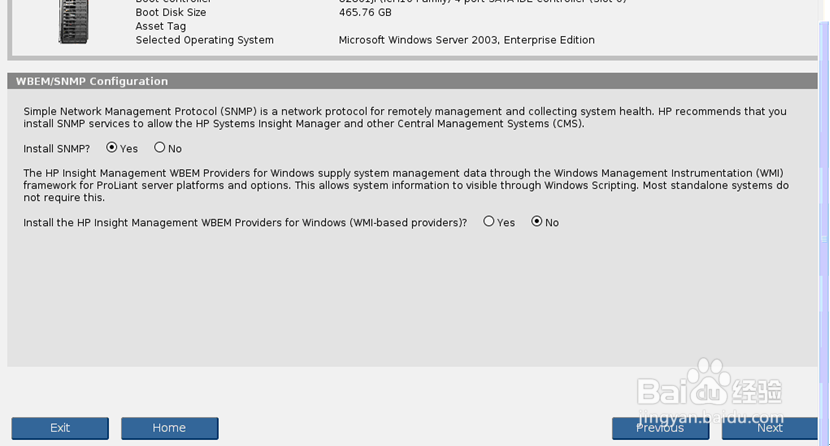This screenshot has height=446, width=830.
Task: Click the Install SNMP? question text
Action: point(57,149)
